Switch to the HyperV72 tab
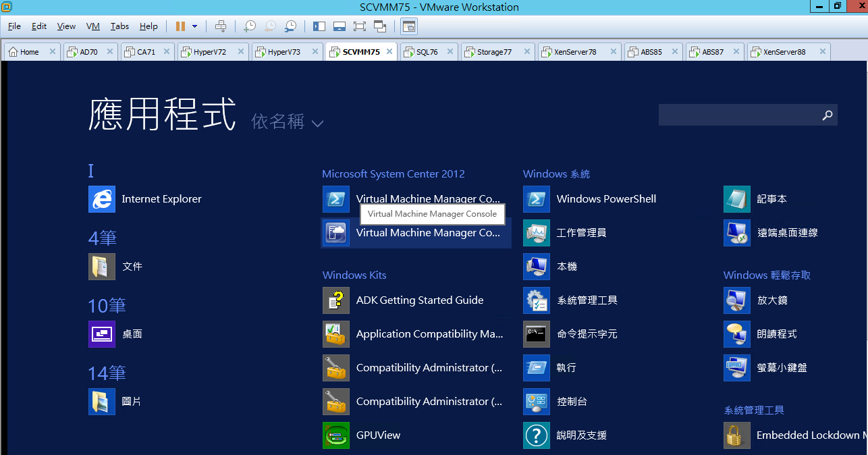 point(213,52)
